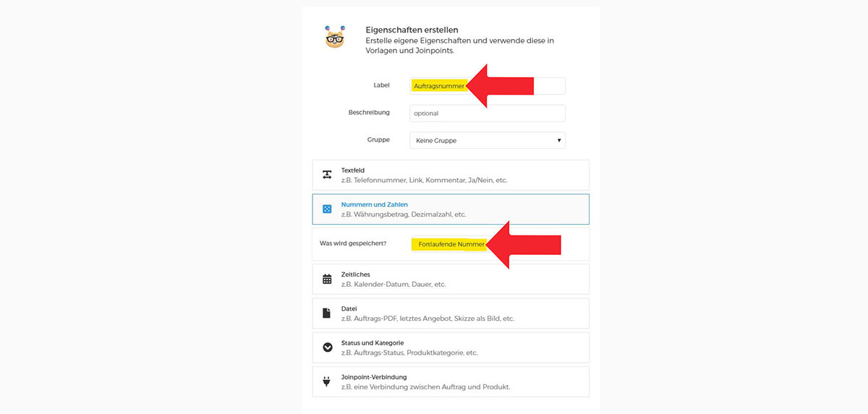Open the Keine Gruppe combo box
This screenshot has height=414, width=868.
488,140
